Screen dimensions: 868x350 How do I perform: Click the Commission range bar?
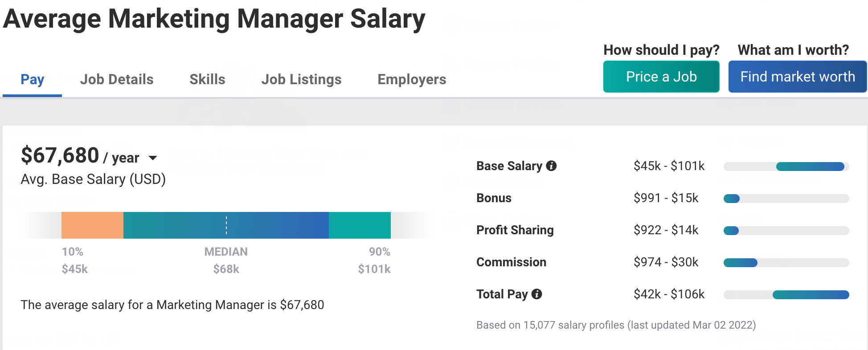coord(786,263)
